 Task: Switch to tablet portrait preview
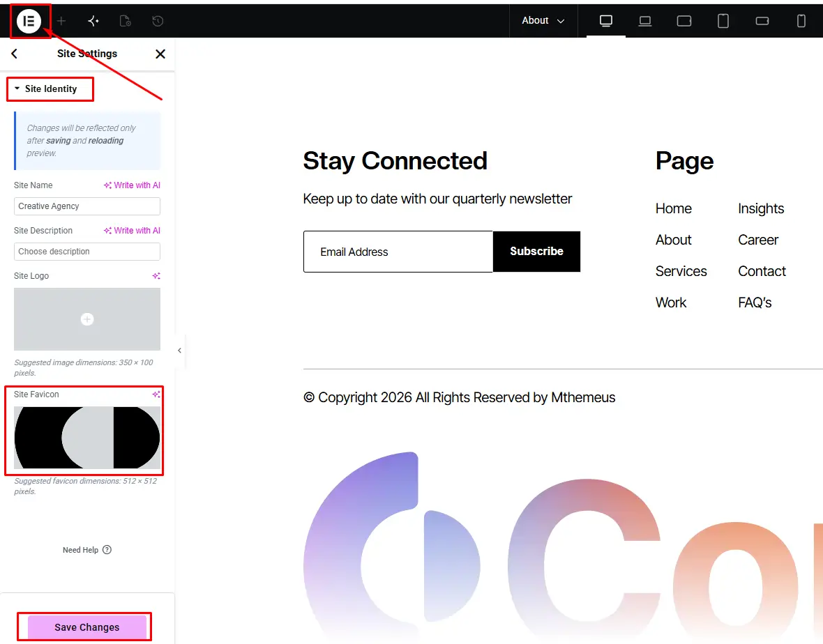click(x=723, y=21)
